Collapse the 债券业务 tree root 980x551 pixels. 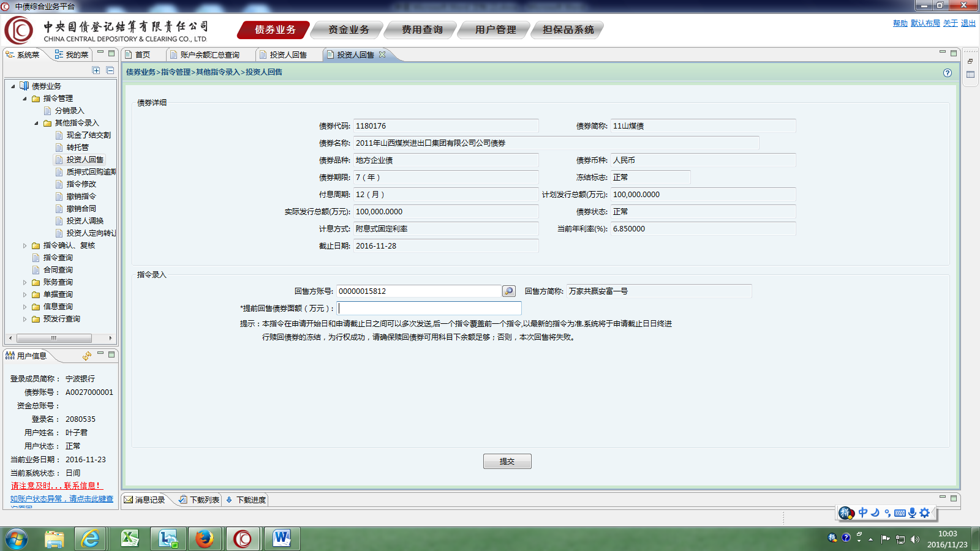(13, 86)
